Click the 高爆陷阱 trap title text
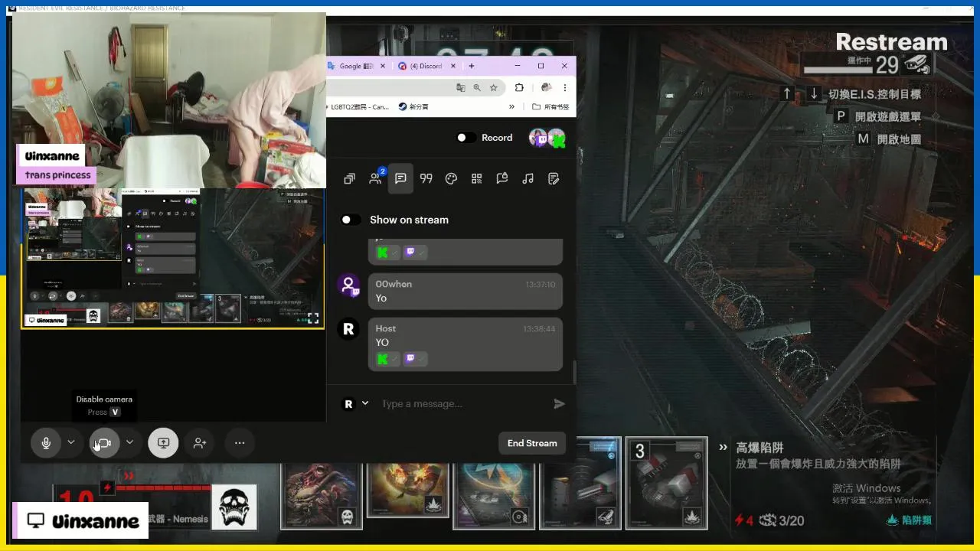 (759, 448)
